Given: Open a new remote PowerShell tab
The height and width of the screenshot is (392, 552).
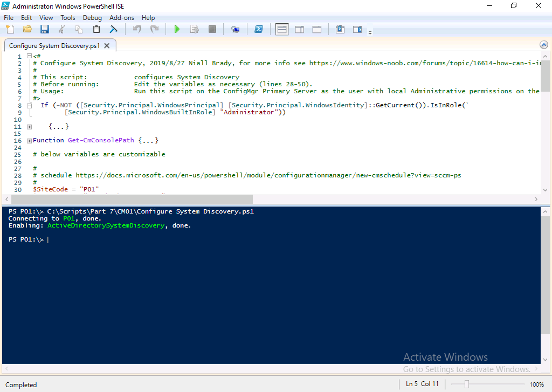Looking at the screenshot, I should pos(235,29).
